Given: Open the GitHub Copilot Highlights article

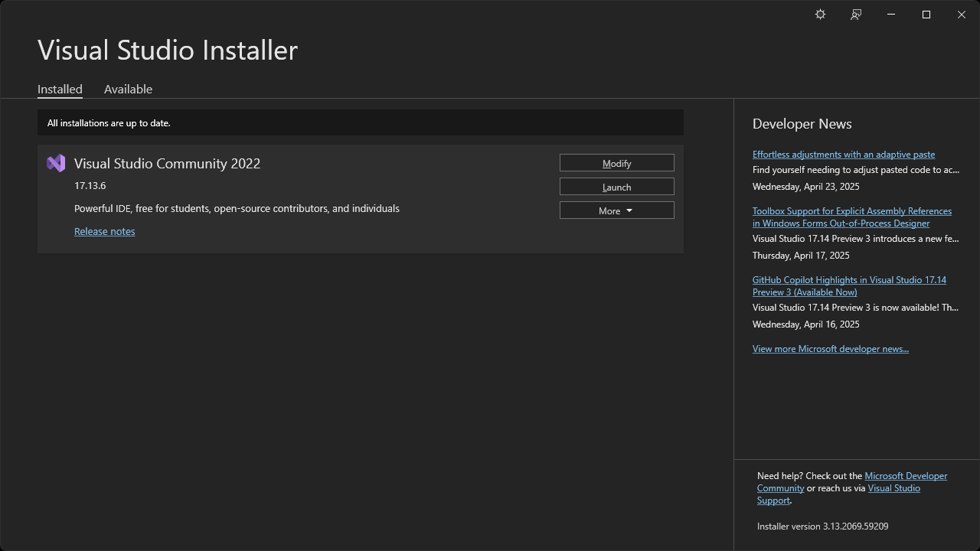Looking at the screenshot, I should (849, 285).
